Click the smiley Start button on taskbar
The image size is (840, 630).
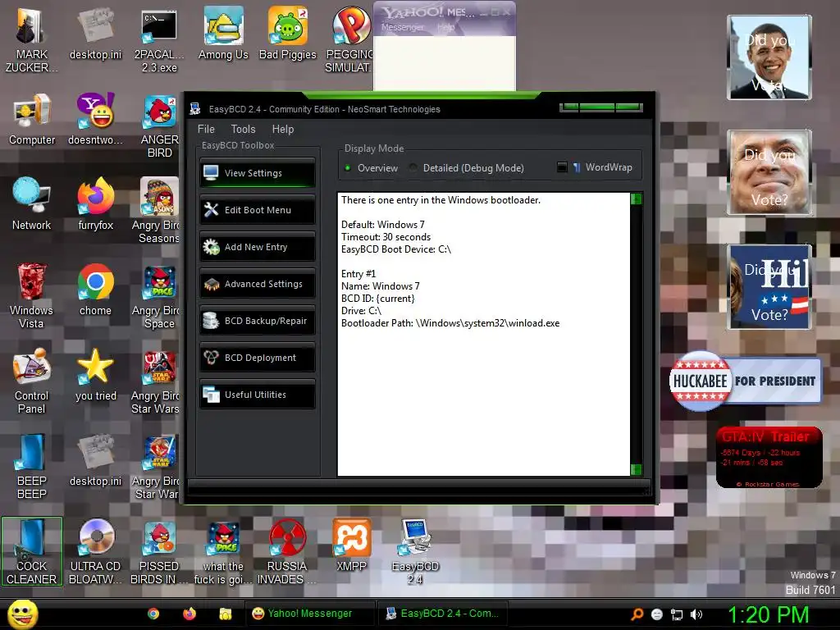tap(22, 614)
